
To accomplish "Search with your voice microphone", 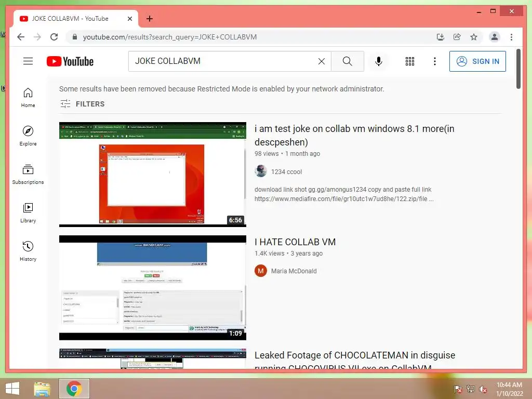I will point(379,61).
